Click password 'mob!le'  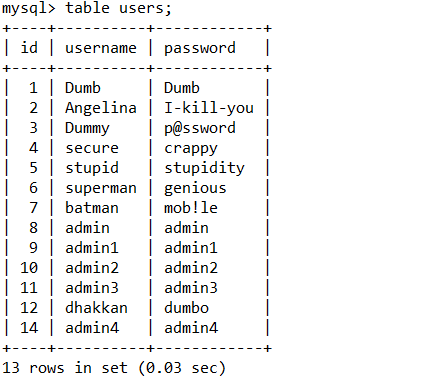(191, 208)
